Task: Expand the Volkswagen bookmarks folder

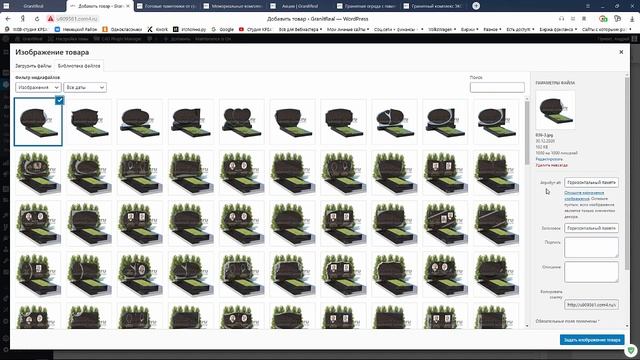Action: pos(442,29)
